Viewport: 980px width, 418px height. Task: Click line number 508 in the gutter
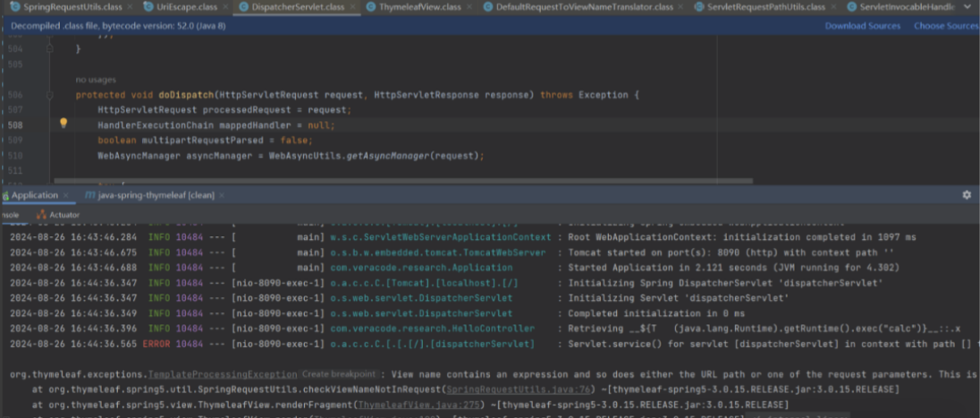tap(16, 125)
